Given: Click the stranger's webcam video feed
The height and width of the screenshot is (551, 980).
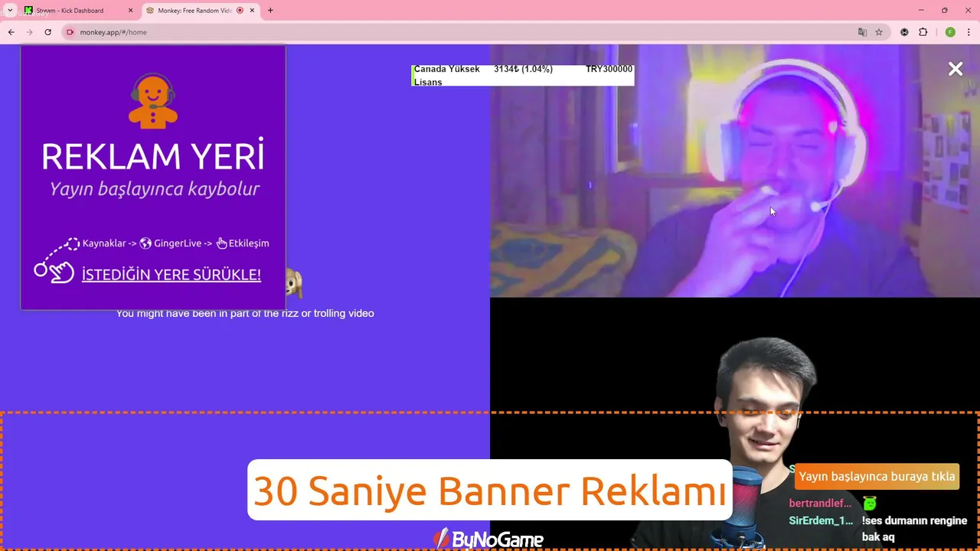Looking at the screenshot, I should [735, 171].
